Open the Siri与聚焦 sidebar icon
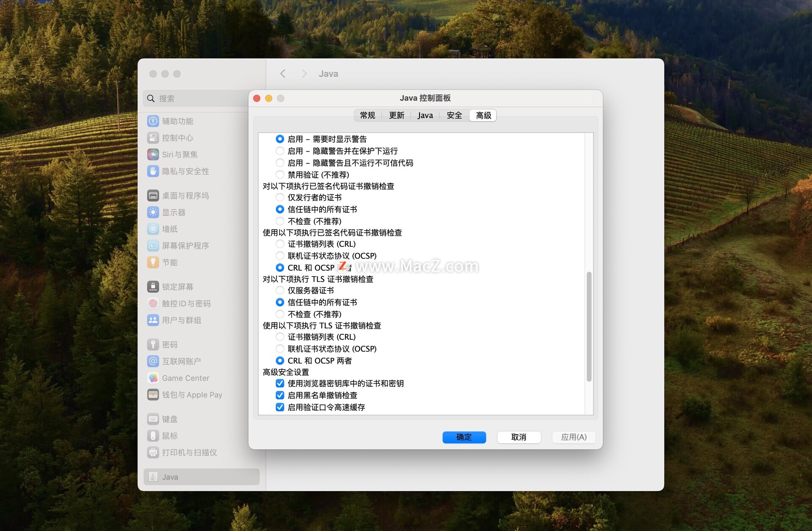The image size is (812, 531). pos(153,154)
